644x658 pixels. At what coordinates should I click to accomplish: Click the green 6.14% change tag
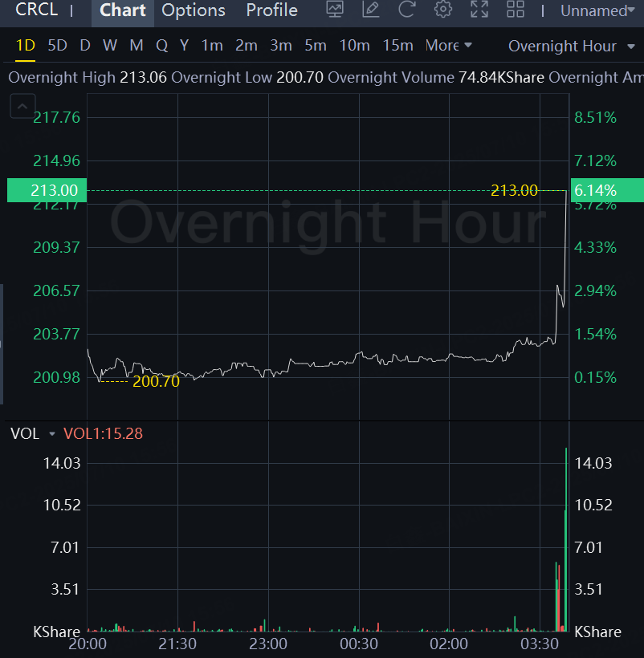607,190
